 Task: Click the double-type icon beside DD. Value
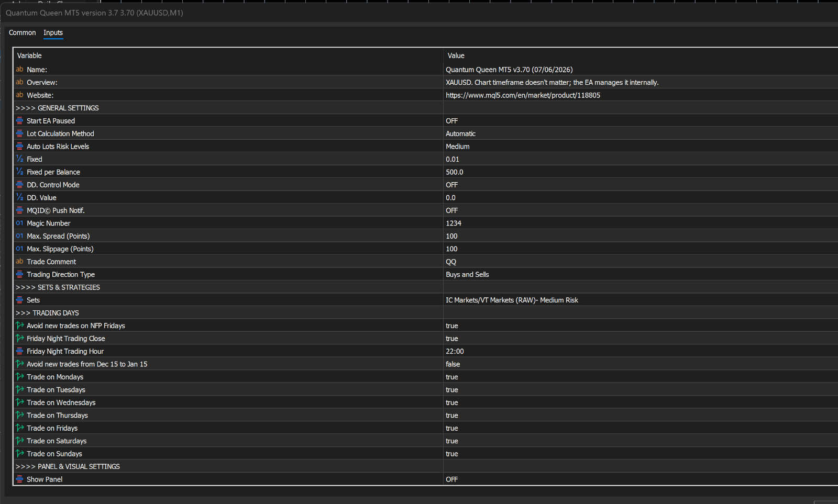coord(19,197)
